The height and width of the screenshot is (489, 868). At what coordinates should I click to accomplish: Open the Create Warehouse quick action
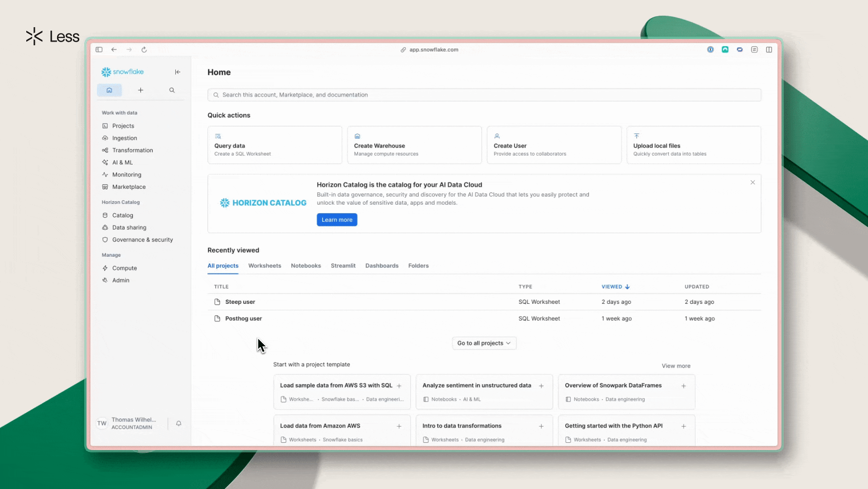tap(415, 145)
